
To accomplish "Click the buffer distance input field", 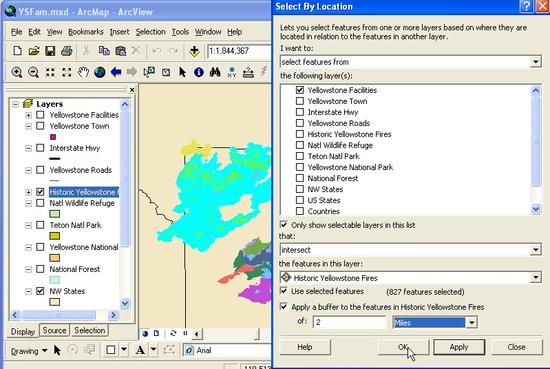I will pyautogui.click(x=349, y=322).
